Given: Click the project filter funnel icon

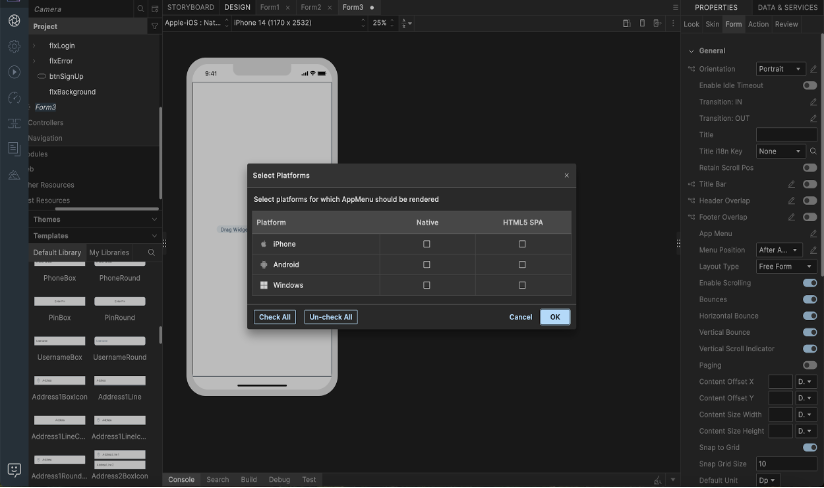Looking at the screenshot, I should (x=154, y=26).
